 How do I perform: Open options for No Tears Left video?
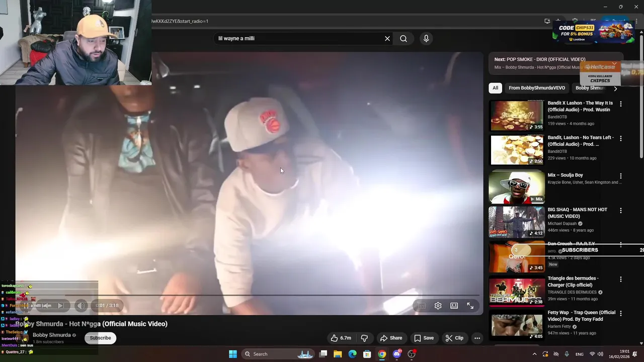pyautogui.click(x=620, y=138)
